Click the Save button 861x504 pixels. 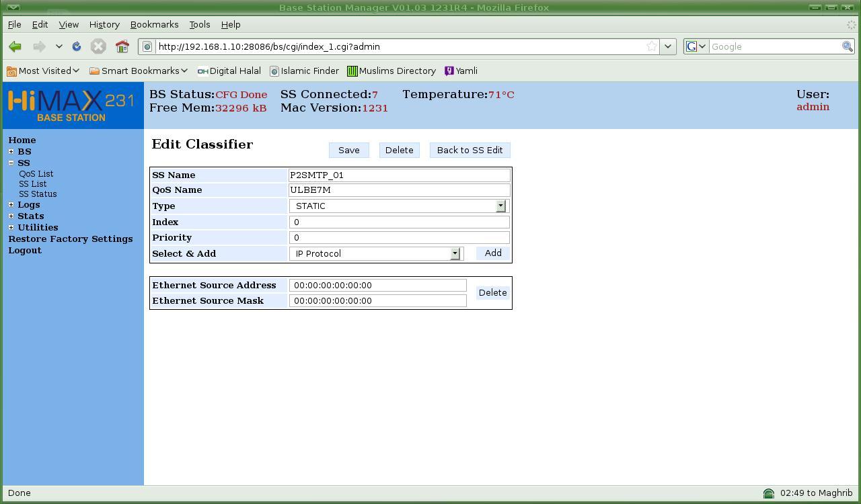pyautogui.click(x=348, y=150)
